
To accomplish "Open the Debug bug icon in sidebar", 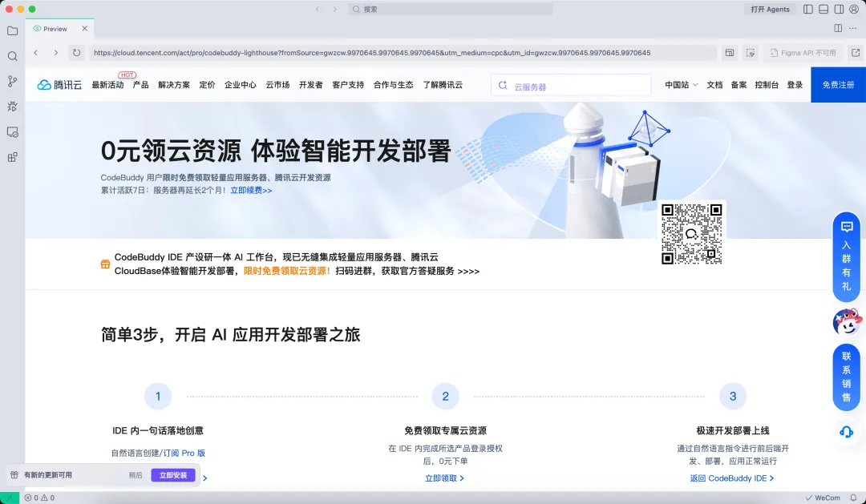I will tap(12, 107).
